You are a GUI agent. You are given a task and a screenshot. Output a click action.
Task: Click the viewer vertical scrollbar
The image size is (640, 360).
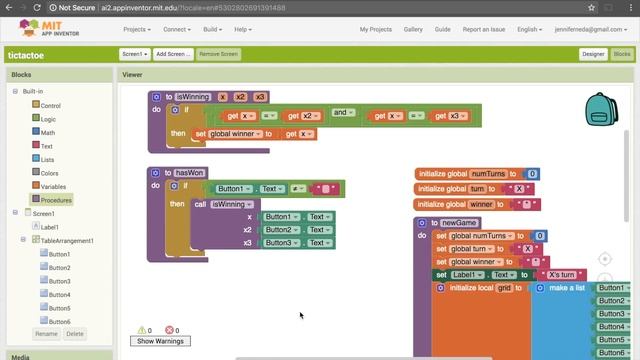click(x=627, y=176)
